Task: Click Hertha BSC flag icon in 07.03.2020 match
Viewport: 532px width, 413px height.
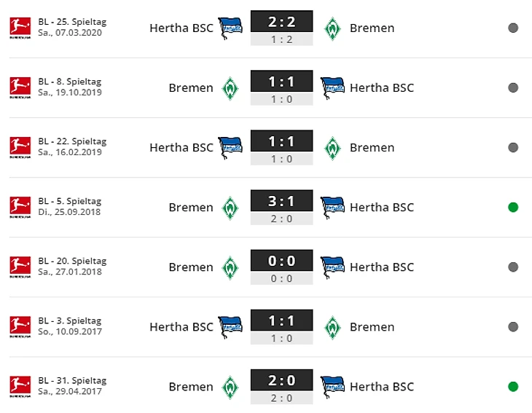Action: tap(230, 28)
